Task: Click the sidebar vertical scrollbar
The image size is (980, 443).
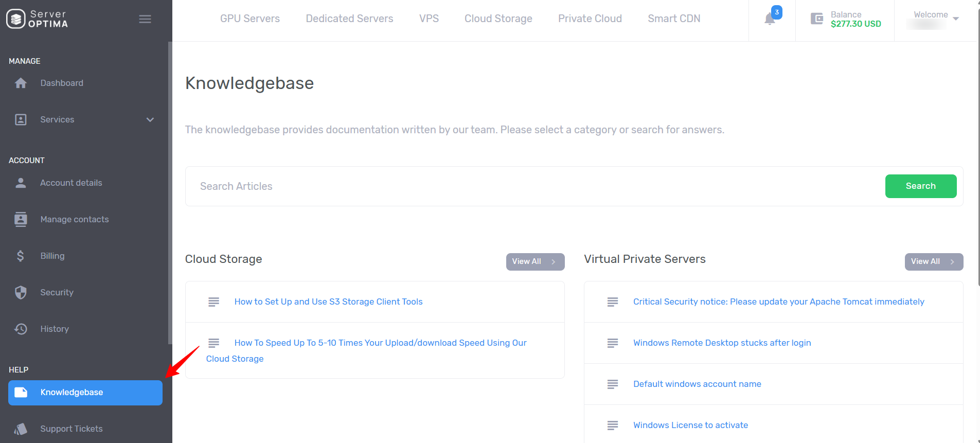Action: [170, 193]
